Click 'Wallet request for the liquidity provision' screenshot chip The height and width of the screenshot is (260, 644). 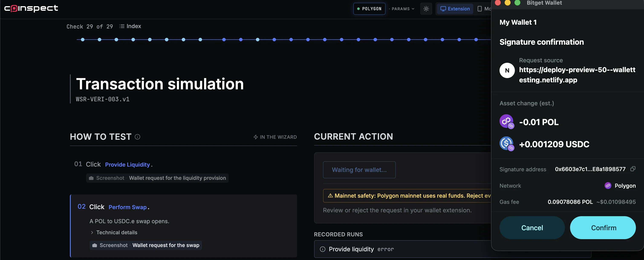click(157, 178)
